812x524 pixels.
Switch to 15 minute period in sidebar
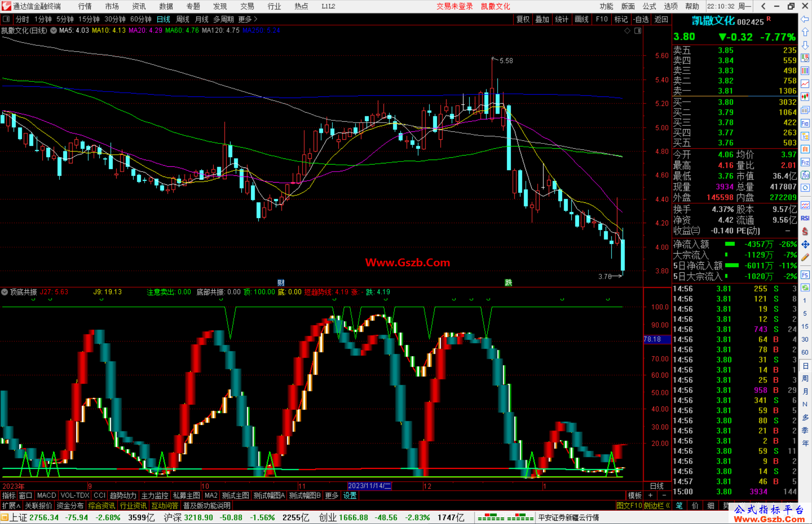pyautogui.click(x=805, y=326)
